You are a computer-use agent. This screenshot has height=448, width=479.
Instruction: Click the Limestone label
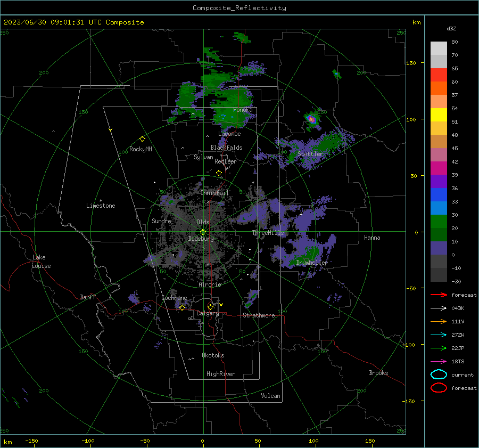pos(101,206)
